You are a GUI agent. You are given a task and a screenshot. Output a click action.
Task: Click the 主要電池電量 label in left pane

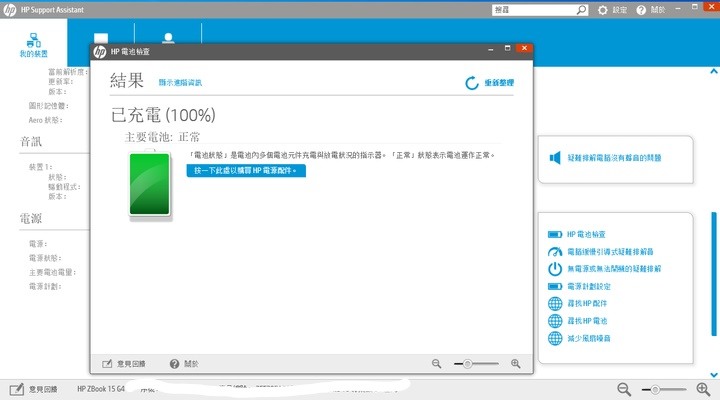52,272
